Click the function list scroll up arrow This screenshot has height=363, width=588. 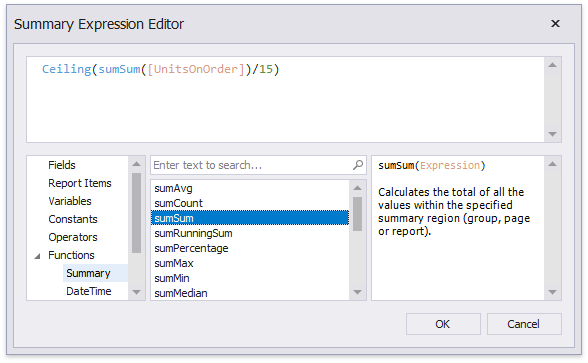click(x=357, y=188)
